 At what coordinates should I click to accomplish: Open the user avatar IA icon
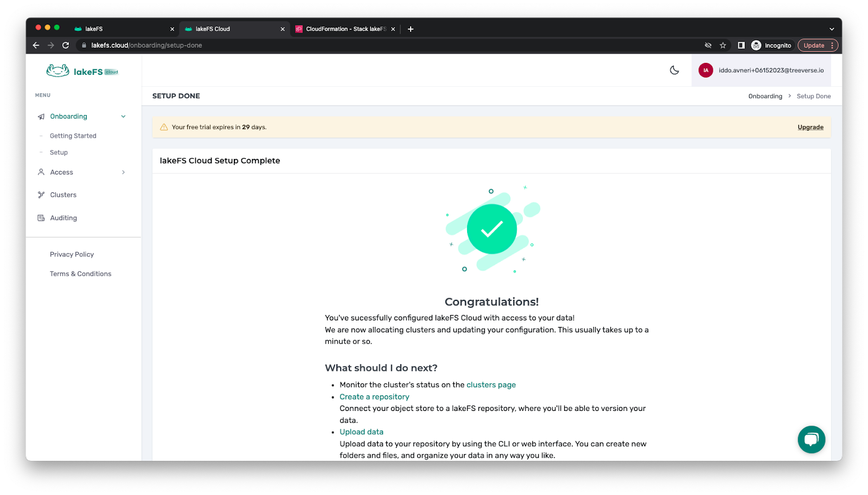[706, 70]
